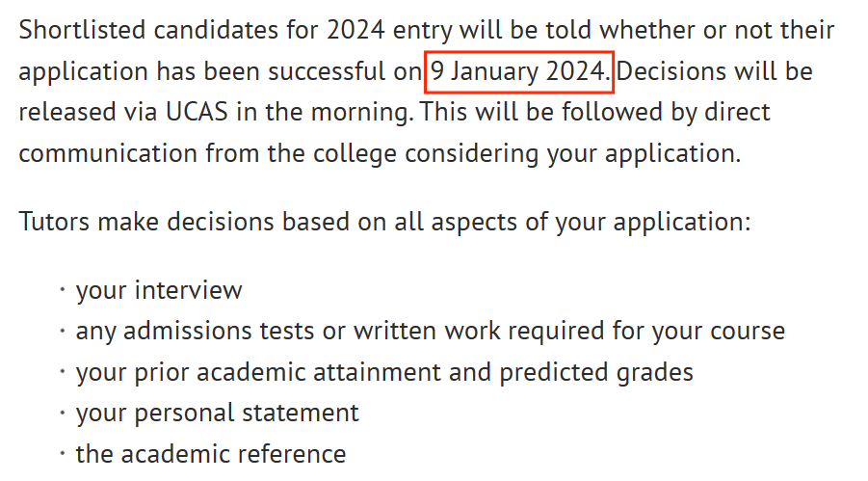
Task: Click the prior academic attainment bullet line
Action: (384, 372)
